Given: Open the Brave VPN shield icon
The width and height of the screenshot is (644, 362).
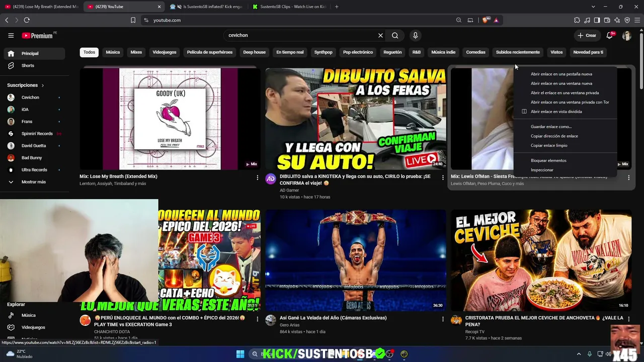Looking at the screenshot, I should coord(627,20).
